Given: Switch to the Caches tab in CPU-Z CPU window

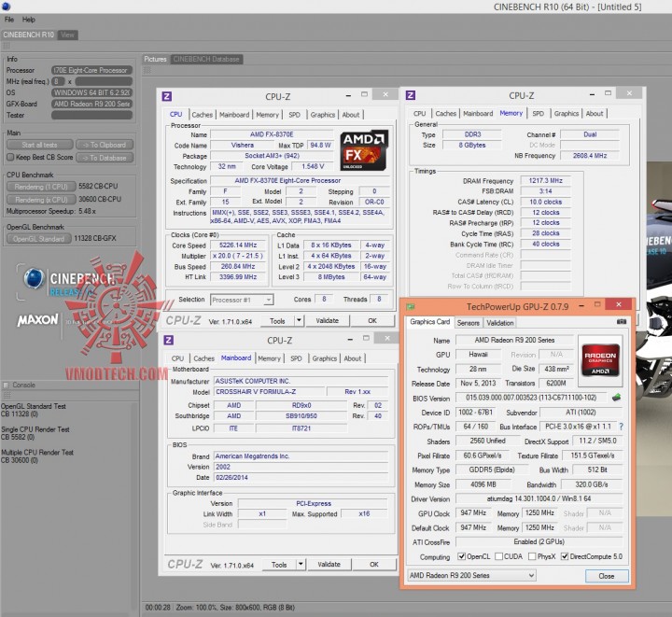Looking at the screenshot, I should 203,115.
